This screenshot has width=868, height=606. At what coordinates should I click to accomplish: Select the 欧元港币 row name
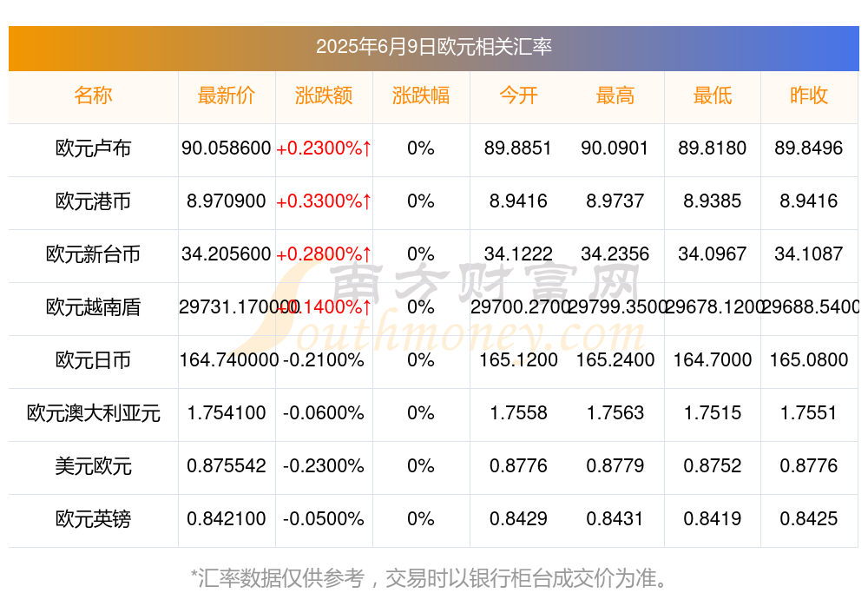[x=93, y=201]
